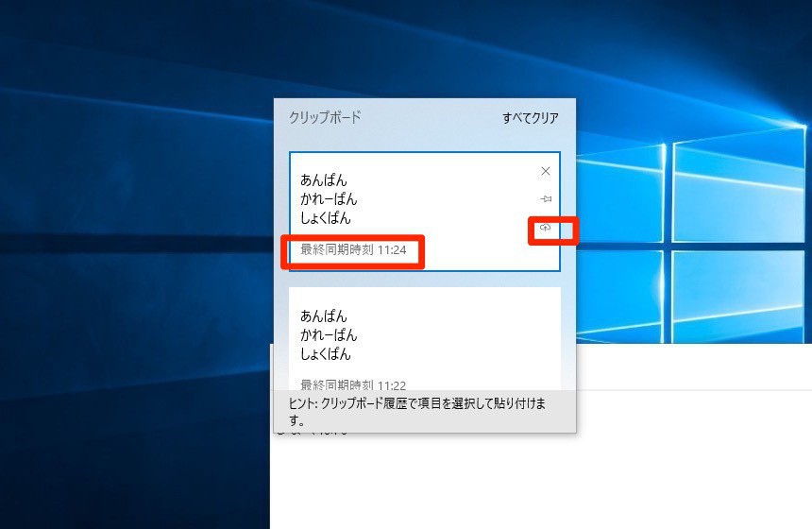
Task: Click the クリップボード panel title
Action: 325,118
